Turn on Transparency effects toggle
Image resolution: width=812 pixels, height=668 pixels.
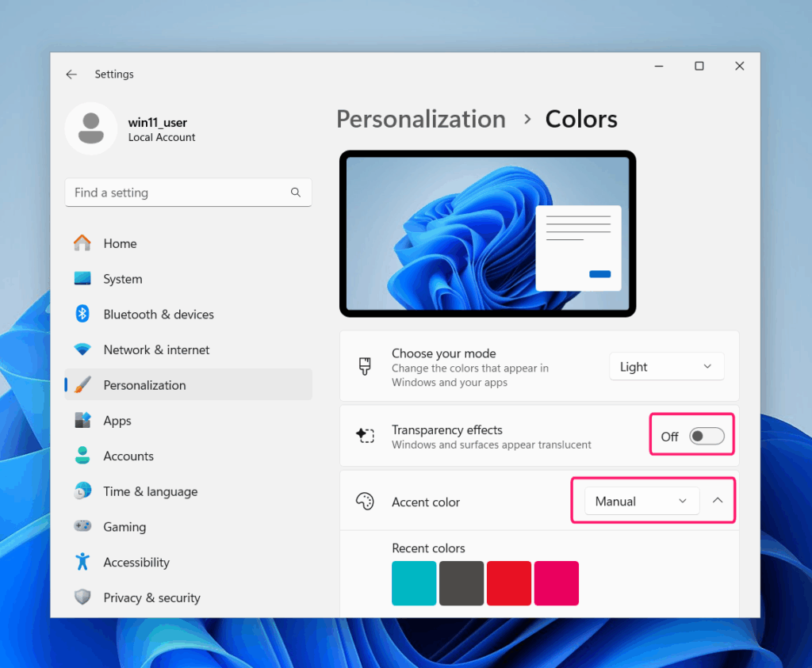pyautogui.click(x=707, y=436)
